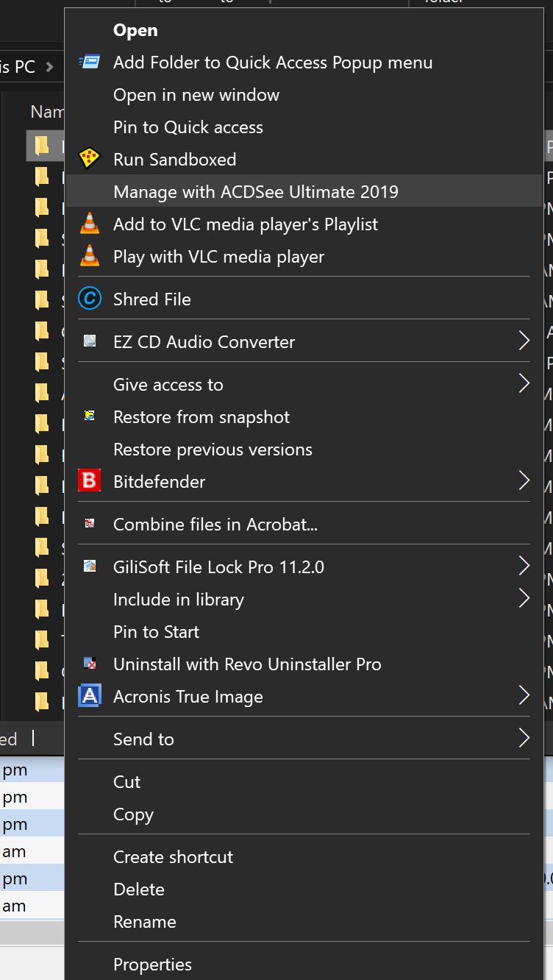Select Pin to Quick access

tap(188, 127)
